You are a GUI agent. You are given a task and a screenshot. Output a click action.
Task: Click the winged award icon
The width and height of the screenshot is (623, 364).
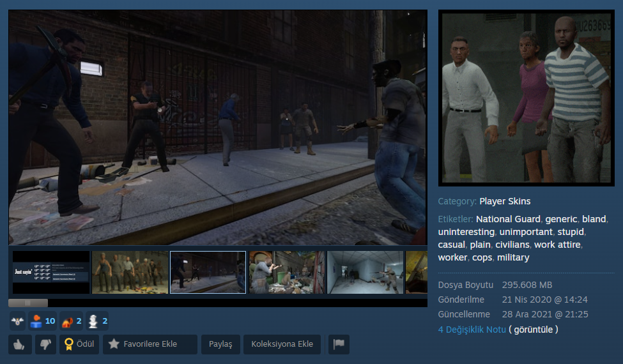17,321
